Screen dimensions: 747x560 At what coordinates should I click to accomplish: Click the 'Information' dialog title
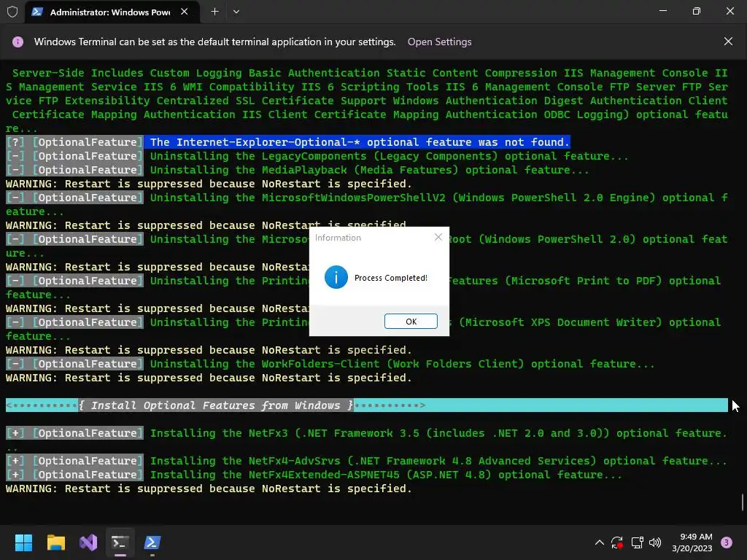338,238
